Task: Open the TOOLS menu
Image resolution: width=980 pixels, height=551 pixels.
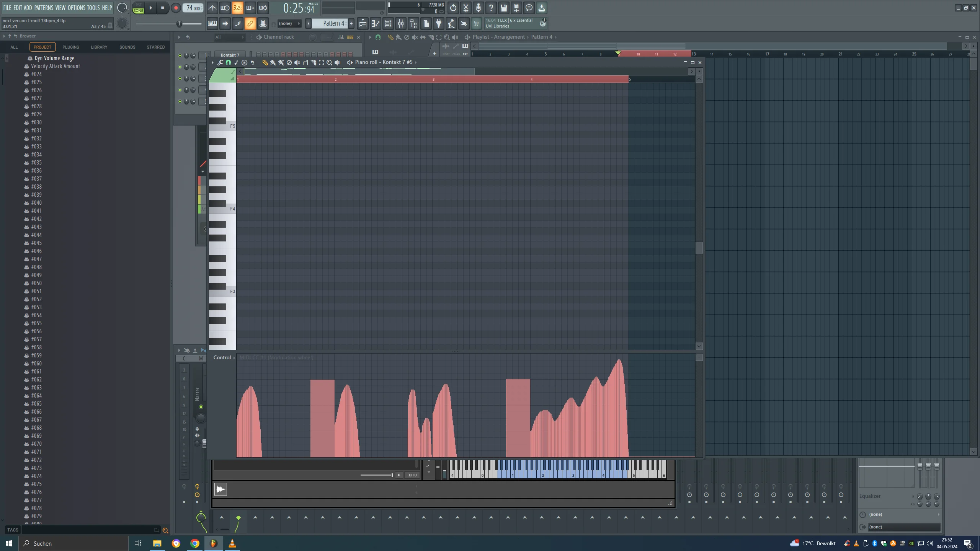Action: (x=93, y=8)
